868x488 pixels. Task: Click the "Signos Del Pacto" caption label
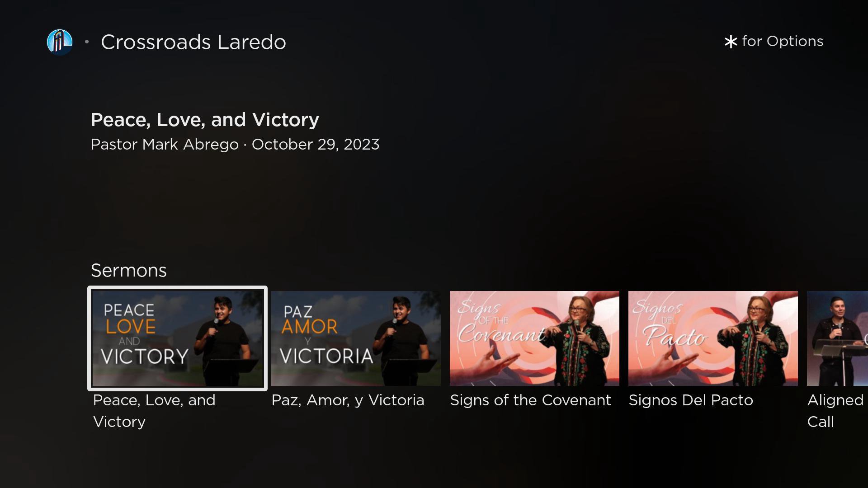point(691,400)
